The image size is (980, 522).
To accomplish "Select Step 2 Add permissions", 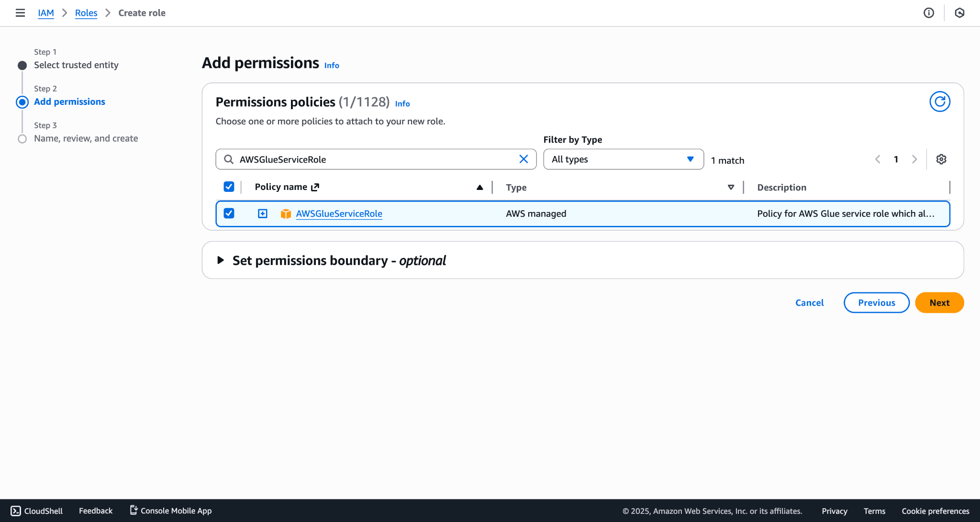I will click(69, 102).
